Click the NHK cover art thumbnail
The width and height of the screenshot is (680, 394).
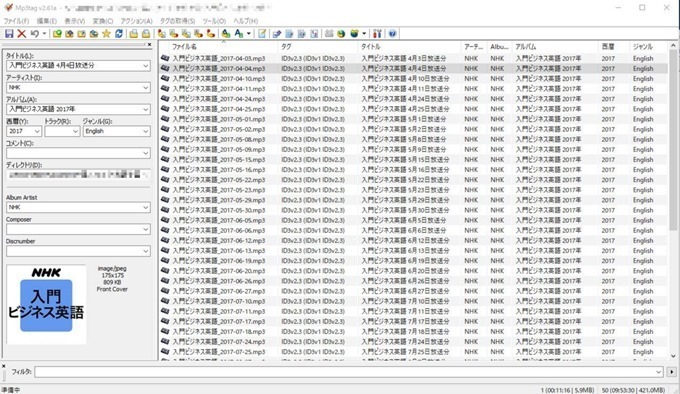(x=46, y=304)
